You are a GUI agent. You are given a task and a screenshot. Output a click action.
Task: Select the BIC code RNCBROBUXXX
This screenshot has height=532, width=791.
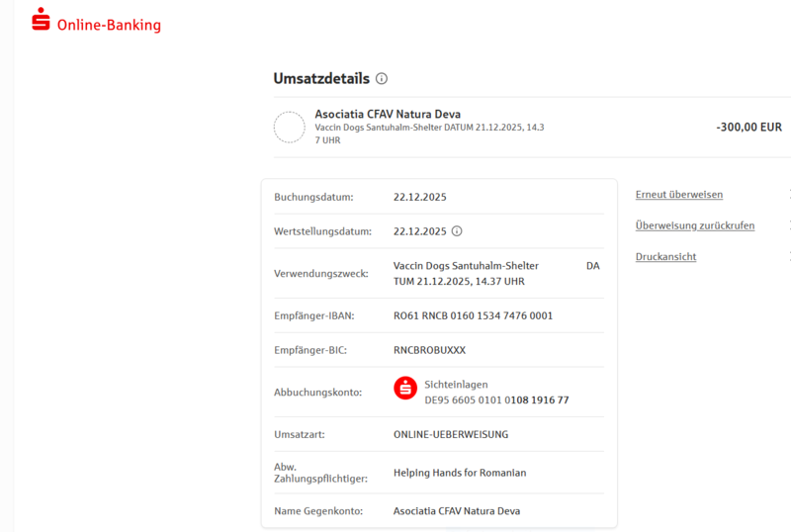(429, 350)
